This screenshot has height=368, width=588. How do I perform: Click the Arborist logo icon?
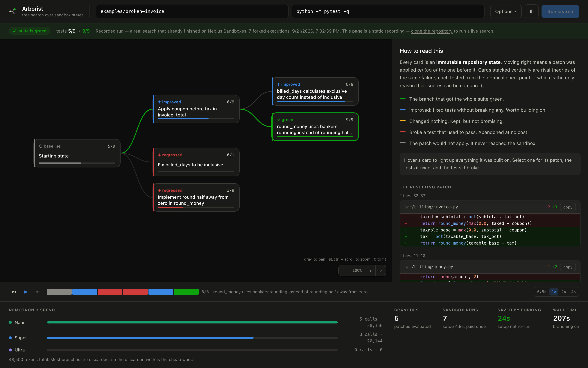tap(13, 11)
